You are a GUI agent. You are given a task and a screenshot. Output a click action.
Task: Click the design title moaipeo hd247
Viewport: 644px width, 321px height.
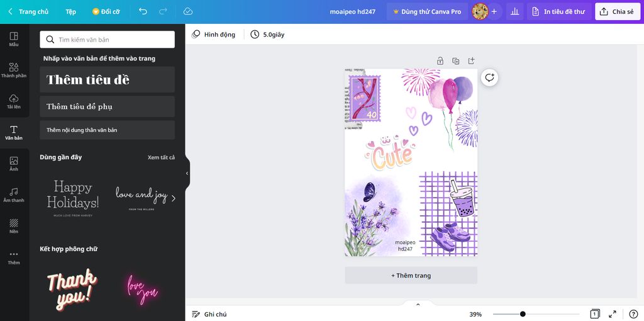(x=352, y=11)
